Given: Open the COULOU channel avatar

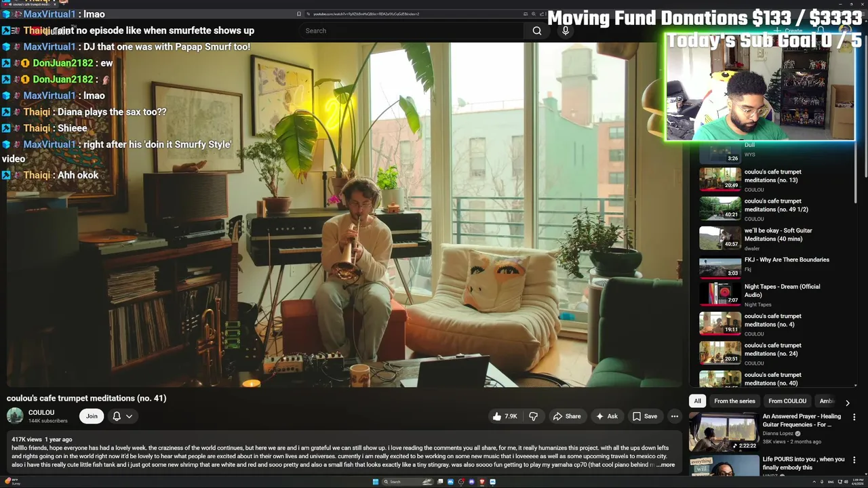Looking at the screenshot, I should click(15, 416).
